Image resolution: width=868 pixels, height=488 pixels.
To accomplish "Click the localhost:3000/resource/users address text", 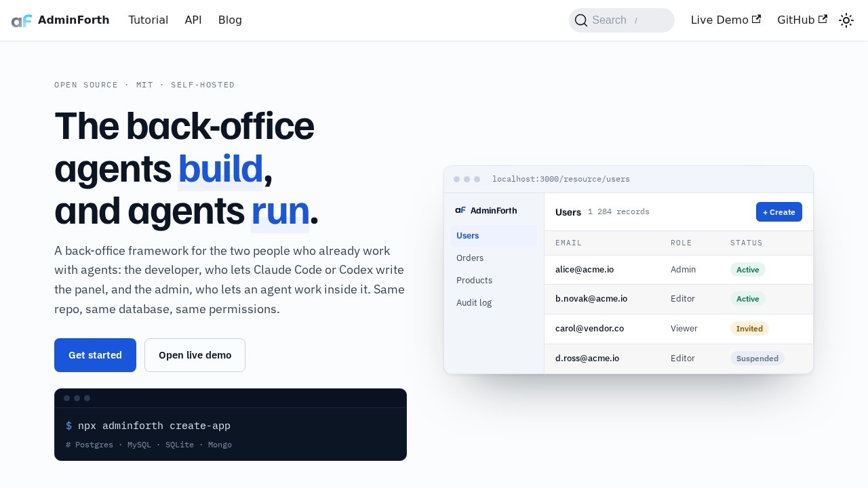I will (x=561, y=180).
